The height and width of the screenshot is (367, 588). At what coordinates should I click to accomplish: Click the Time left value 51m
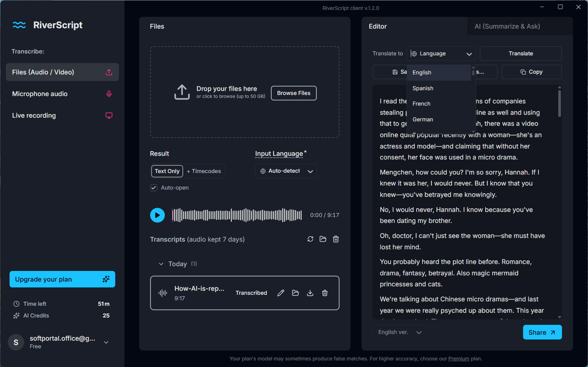[x=104, y=304]
